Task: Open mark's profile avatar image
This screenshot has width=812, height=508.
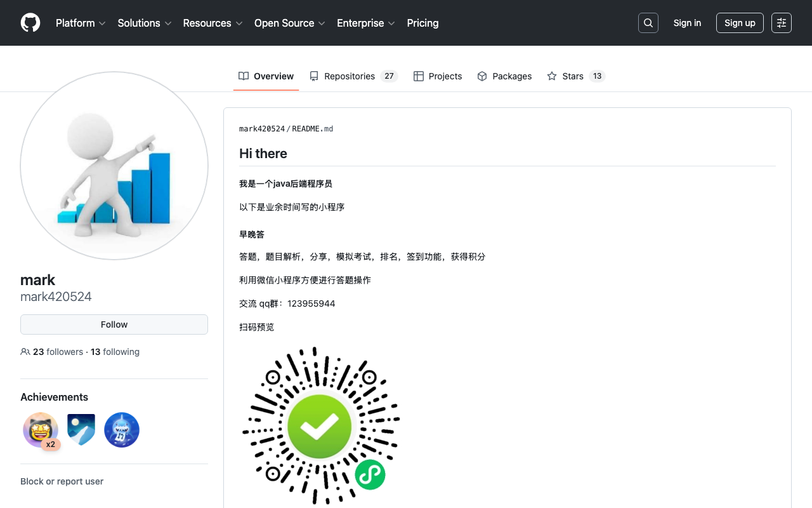Action: tap(114, 166)
